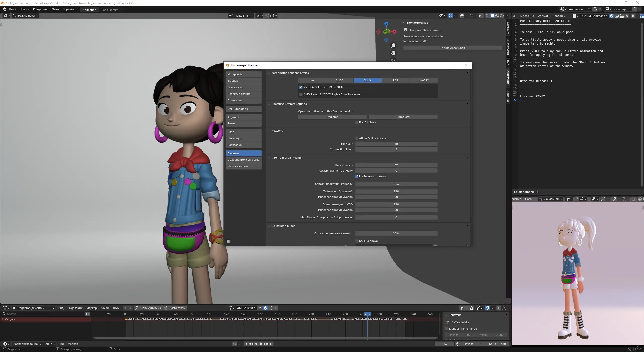This screenshot has width=644, height=352.
Task: Run script with play icon in text editor
Action: pyautogui.click(x=633, y=16)
